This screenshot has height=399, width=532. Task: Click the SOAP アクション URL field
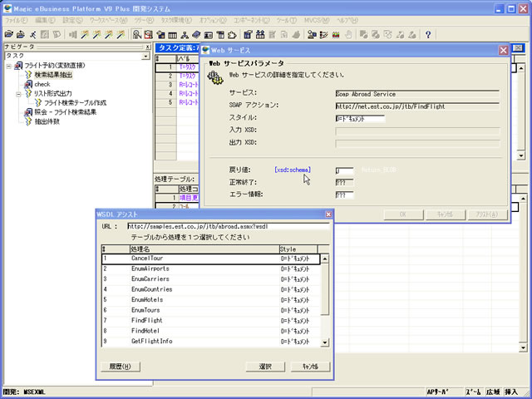(x=417, y=106)
